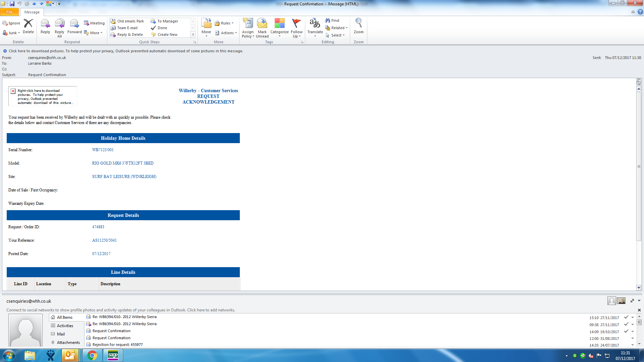The height and width of the screenshot is (362, 644).
Task: Select the Mail tab in people pane
Action: [x=61, y=334]
